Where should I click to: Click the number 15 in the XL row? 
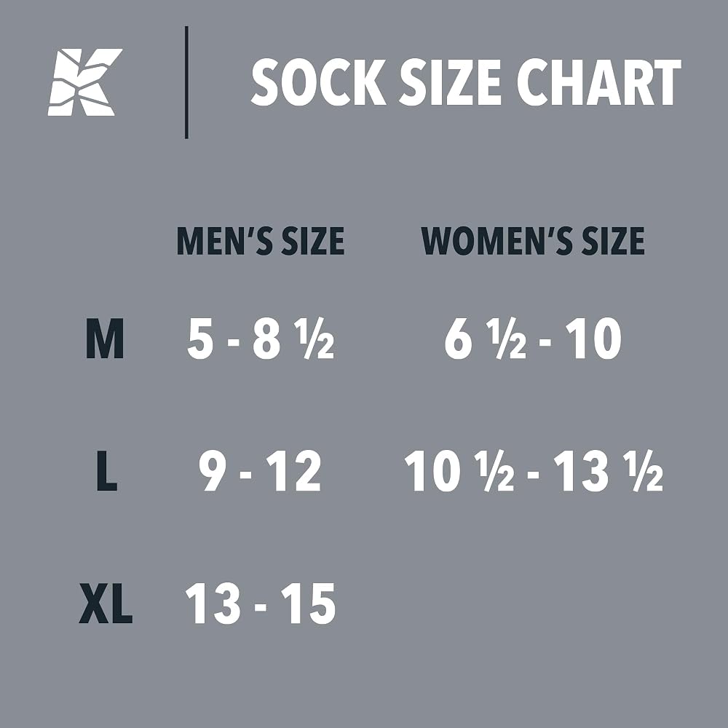(x=308, y=603)
